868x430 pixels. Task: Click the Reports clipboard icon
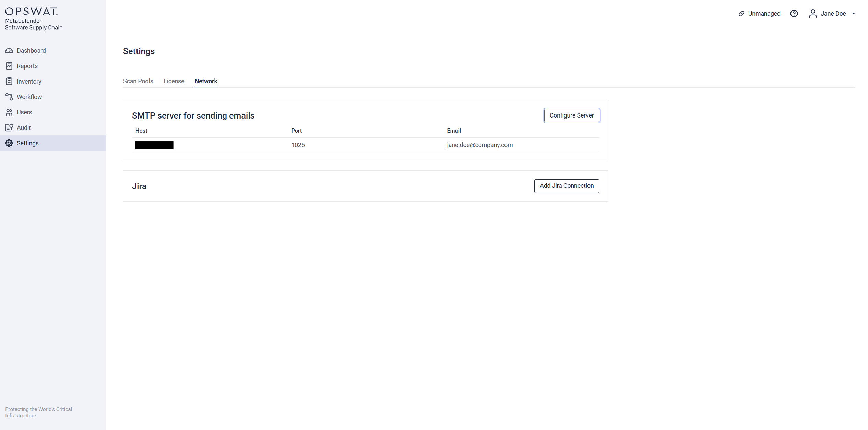tap(9, 66)
